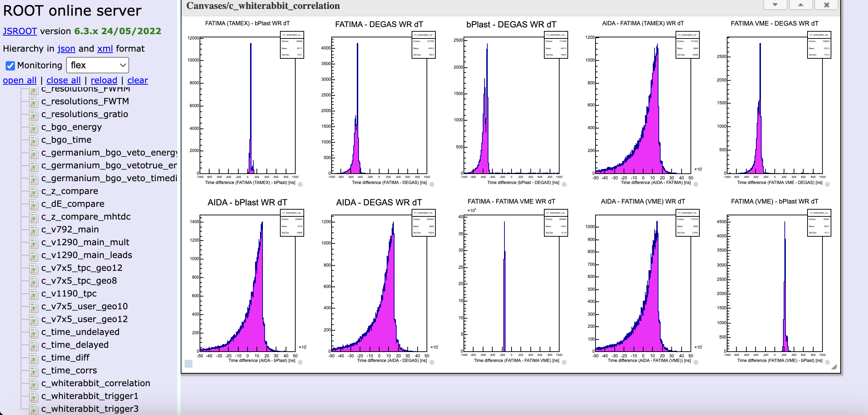Viewport: 868px width, 415px height.
Task: Click toolbar dot under bPlast - DEGAS plot
Action: 564,184
